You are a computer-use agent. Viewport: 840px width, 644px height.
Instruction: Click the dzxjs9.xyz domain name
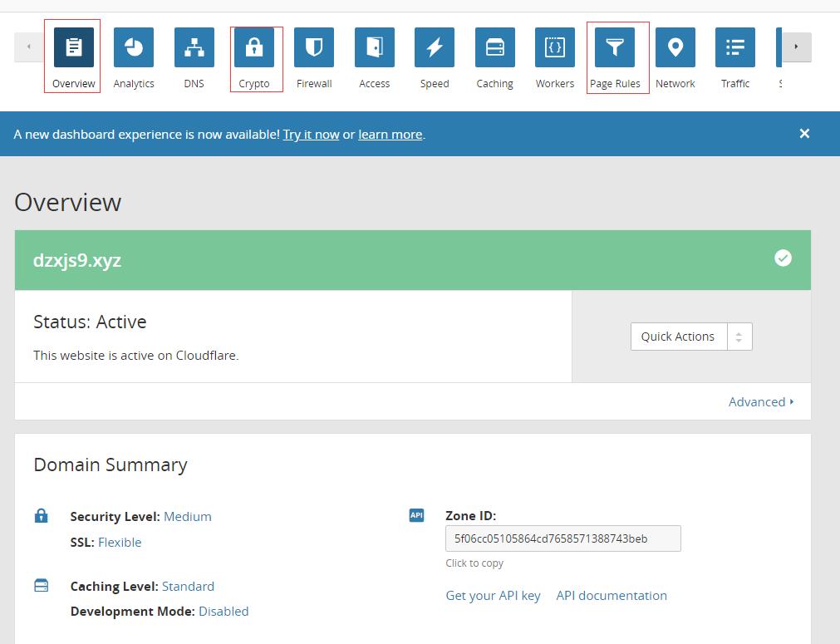pos(77,260)
